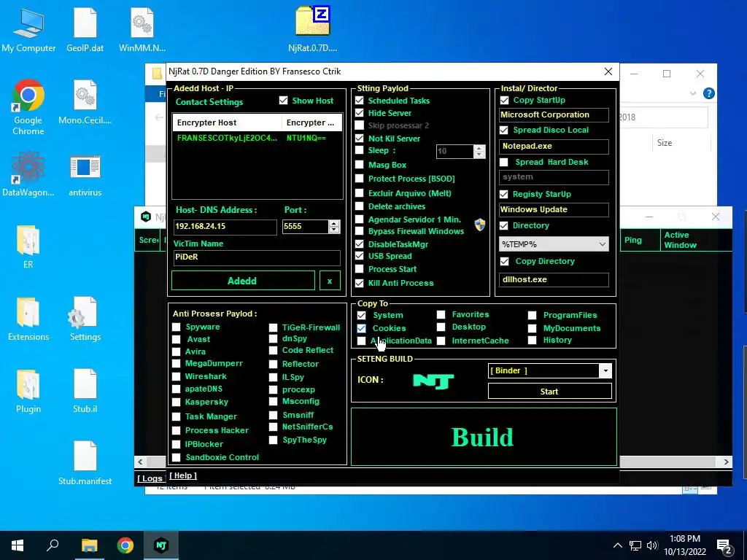747x560 pixels.
Task: Select FRANSESCOTkyLjE2OC4... host row
Action: point(258,138)
